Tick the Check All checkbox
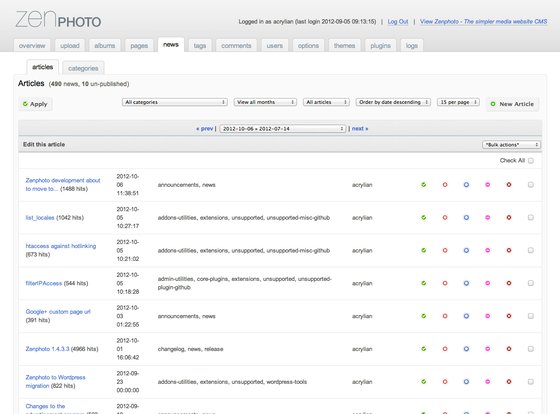Viewport: 560px width, 414px height. coord(531,161)
